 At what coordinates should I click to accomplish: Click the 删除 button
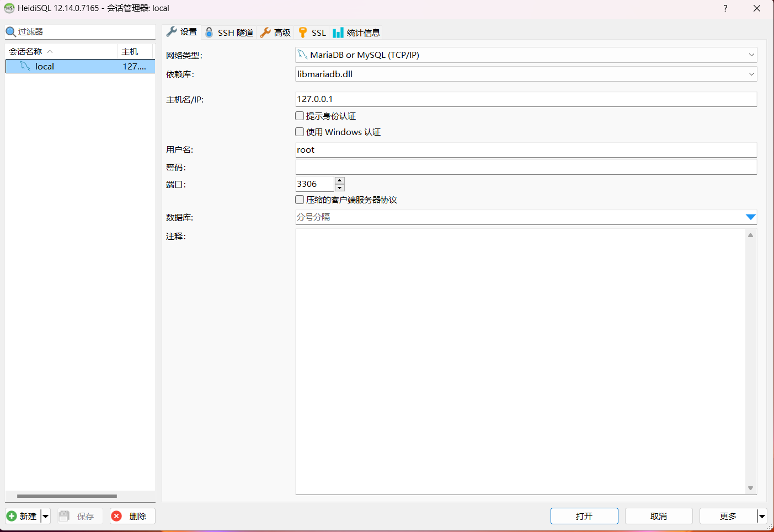click(x=132, y=516)
